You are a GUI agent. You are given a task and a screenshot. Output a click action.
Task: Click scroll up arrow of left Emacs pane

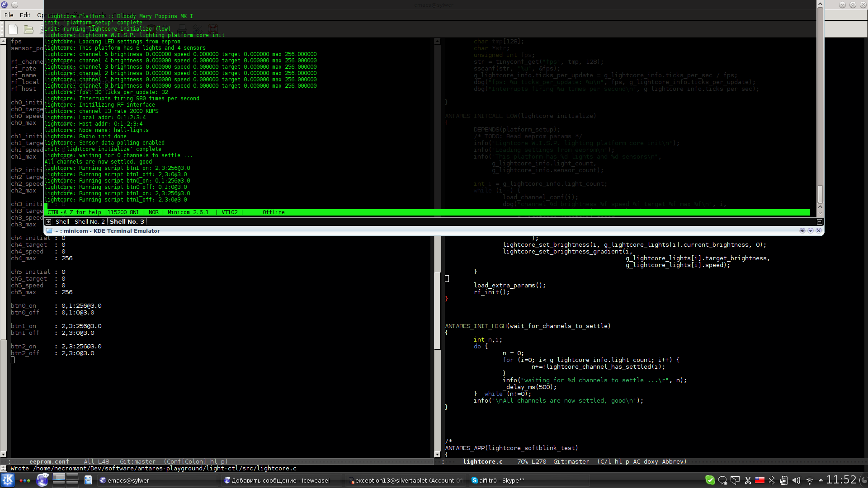[3, 42]
